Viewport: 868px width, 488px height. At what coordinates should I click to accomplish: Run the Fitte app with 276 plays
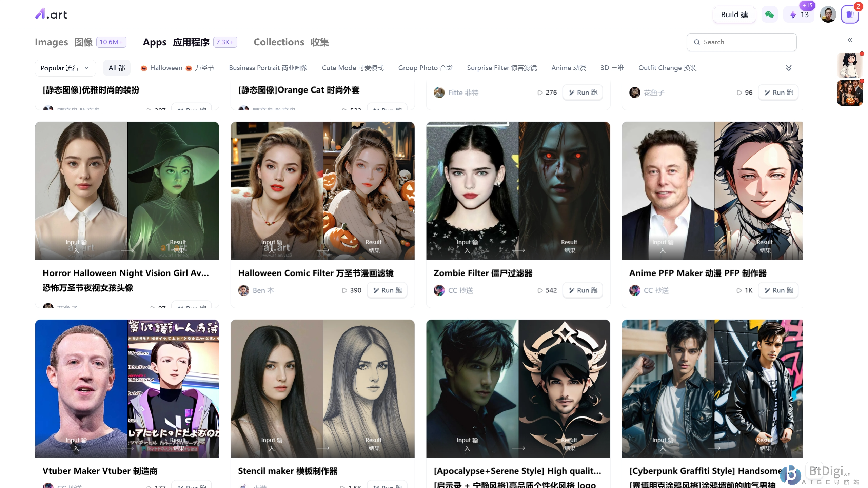click(583, 93)
